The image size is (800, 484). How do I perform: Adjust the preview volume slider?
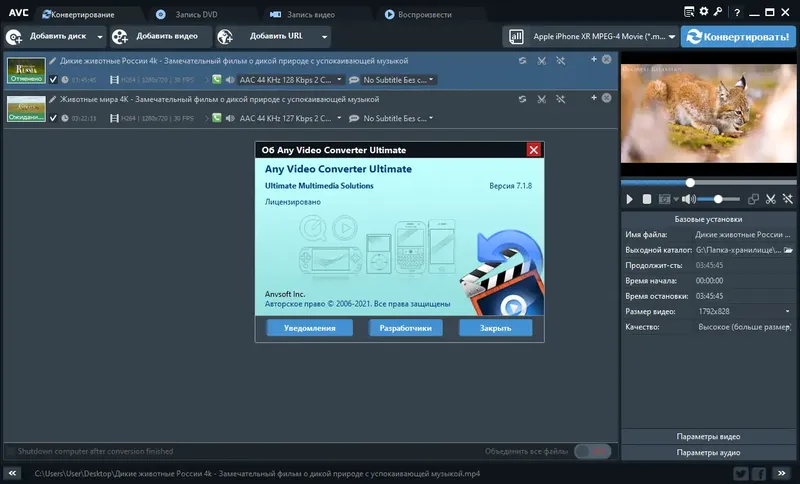(718, 199)
